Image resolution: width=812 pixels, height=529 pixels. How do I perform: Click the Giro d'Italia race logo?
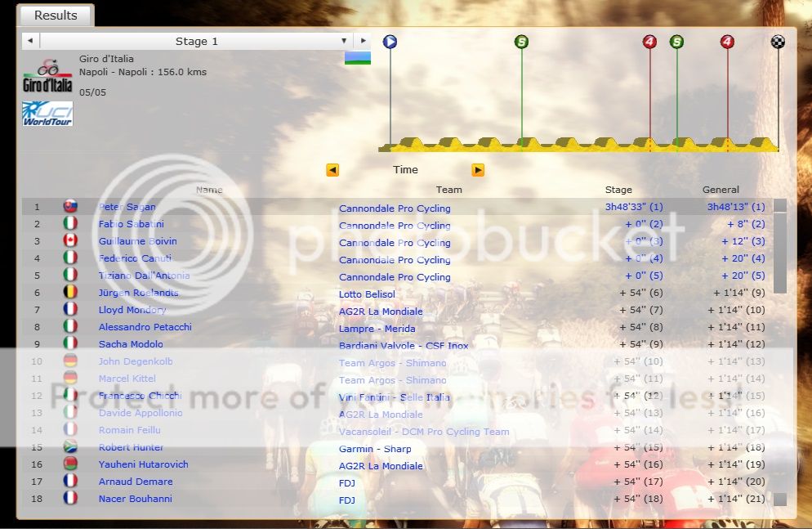click(47, 75)
